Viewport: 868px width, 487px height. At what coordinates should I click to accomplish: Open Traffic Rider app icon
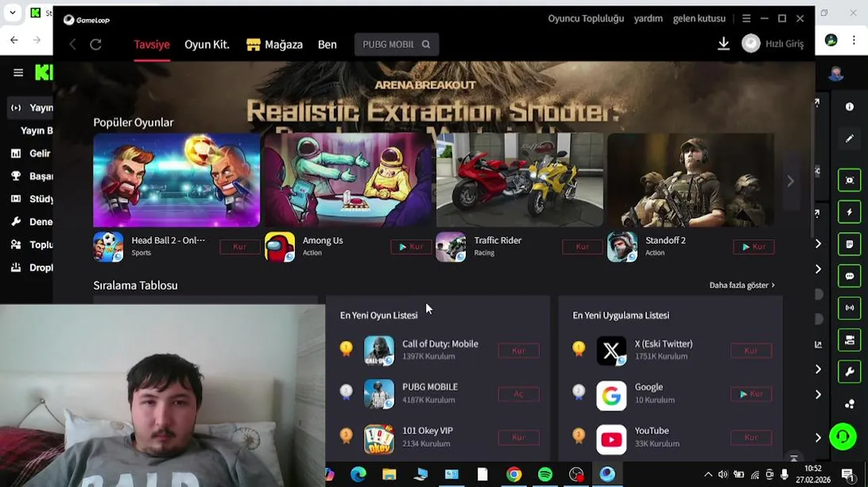451,246
